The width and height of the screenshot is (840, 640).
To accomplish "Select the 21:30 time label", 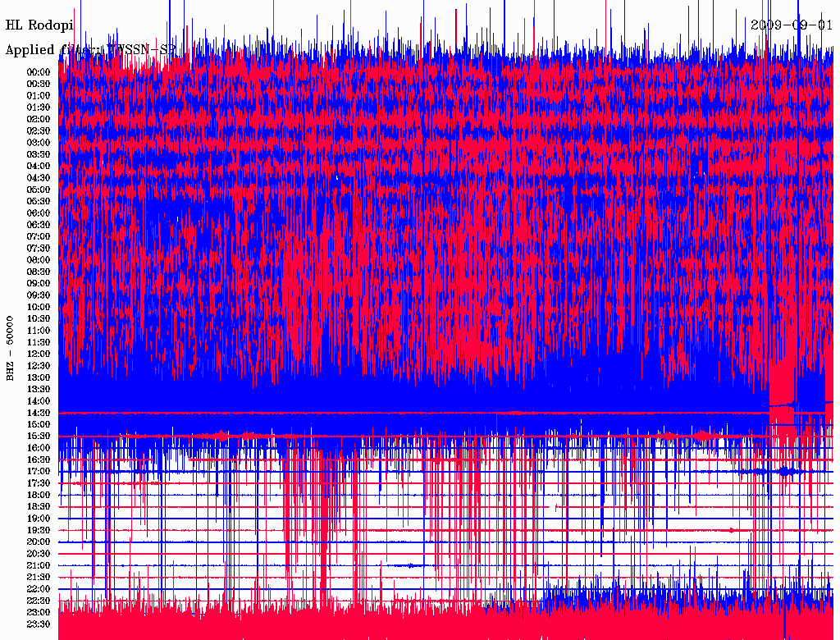I will tap(39, 578).
